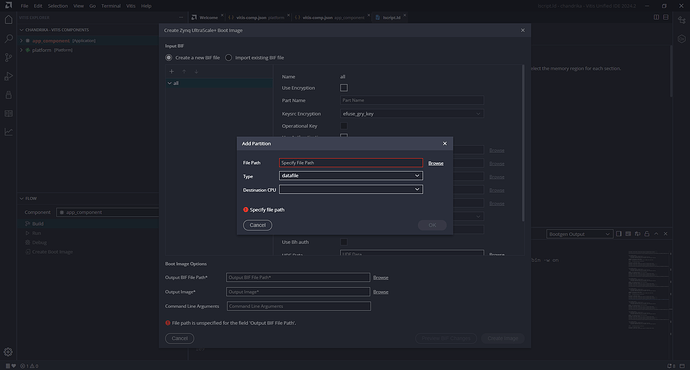Screen dimensions: 690x370
Task: Select Import existing BIF file radio
Action: click(228, 58)
